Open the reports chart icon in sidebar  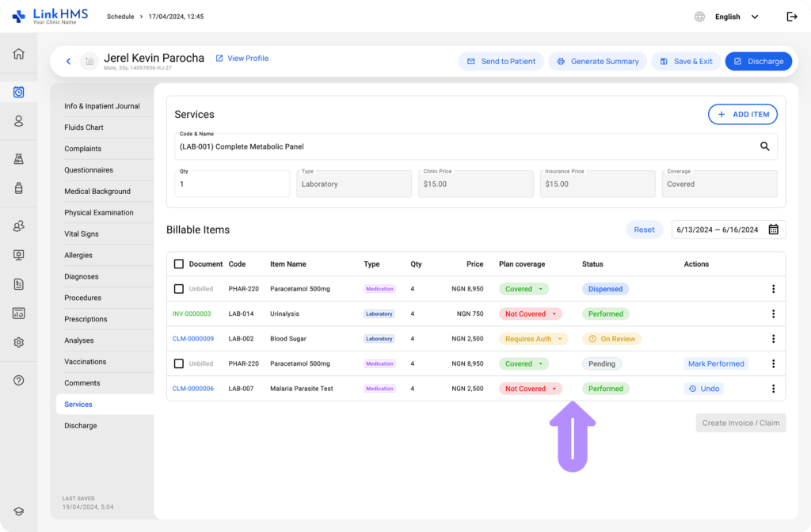19,313
